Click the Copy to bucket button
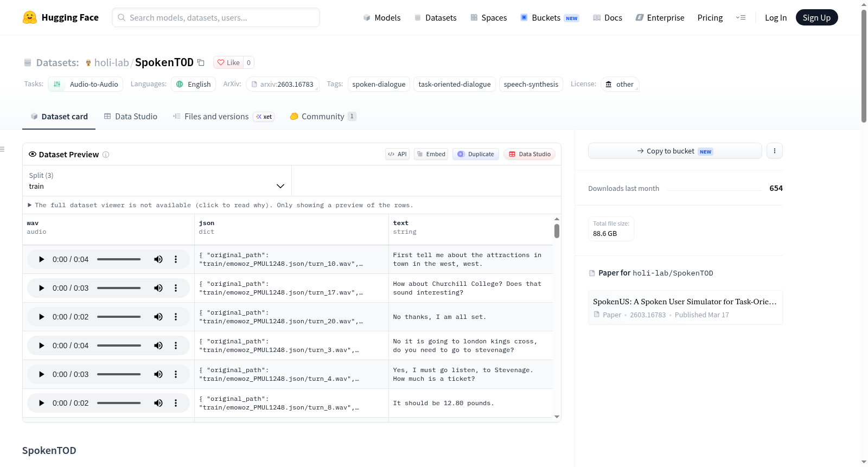868x467 pixels. pos(675,151)
